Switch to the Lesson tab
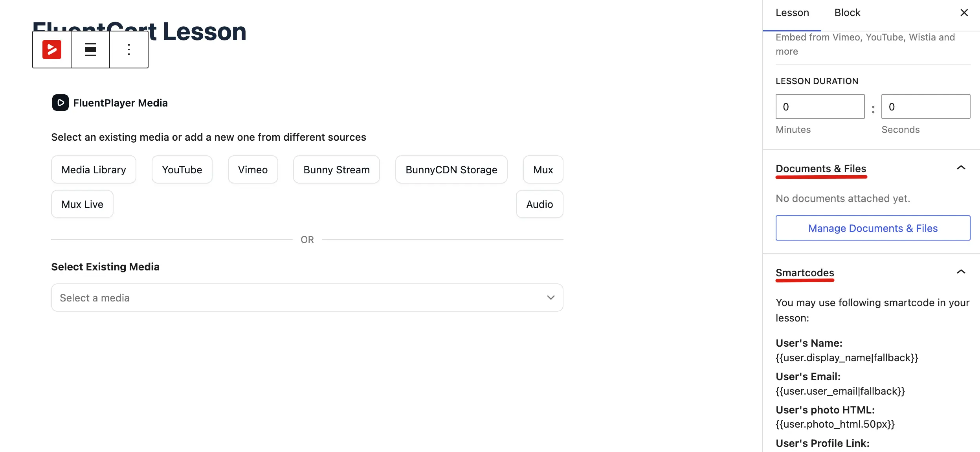This screenshot has height=452, width=980. pos(792,13)
